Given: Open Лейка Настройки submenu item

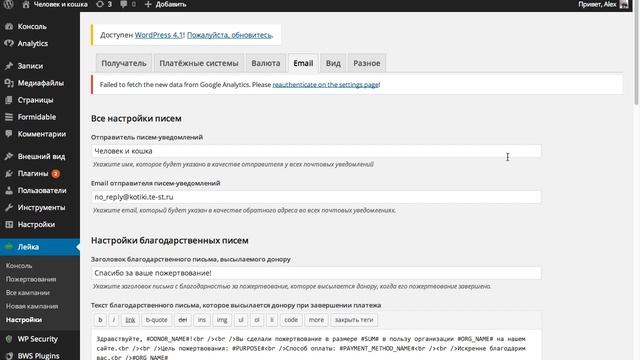Looking at the screenshot, I should (24, 320).
